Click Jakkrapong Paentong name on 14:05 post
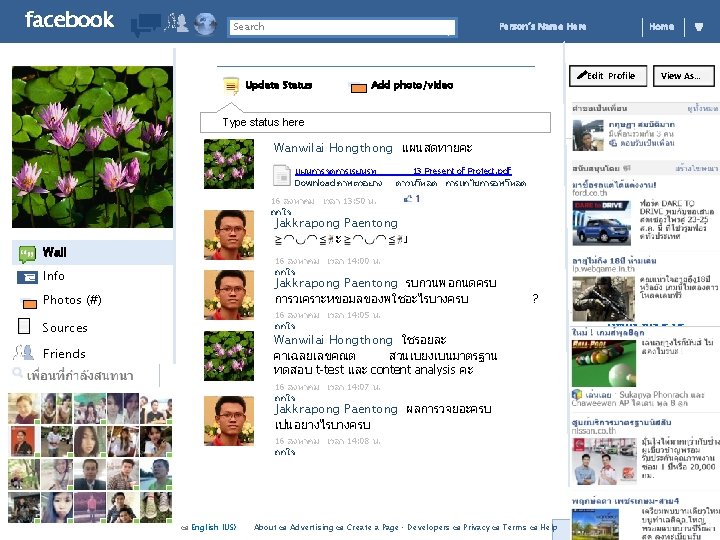The image size is (720, 540). click(336, 283)
